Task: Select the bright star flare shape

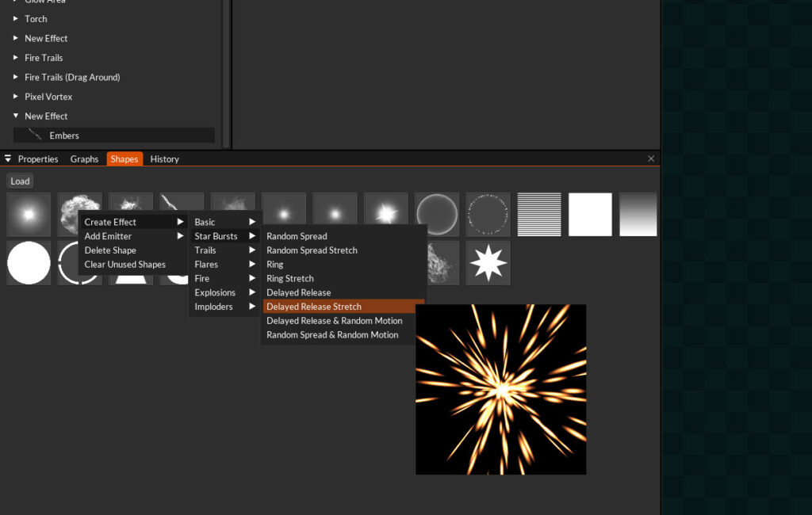Action: click(x=385, y=214)
